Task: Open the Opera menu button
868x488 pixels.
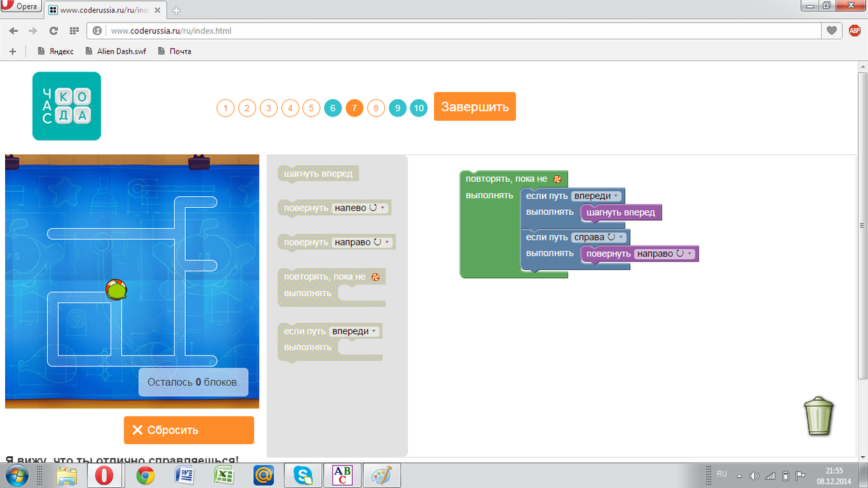Action: [21, 7]
